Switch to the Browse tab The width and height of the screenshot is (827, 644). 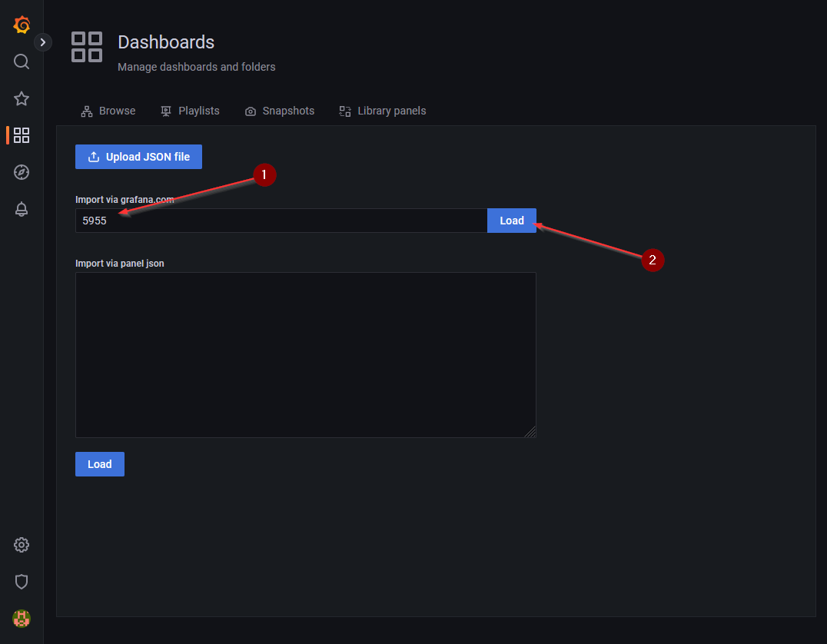pos(108,111)
